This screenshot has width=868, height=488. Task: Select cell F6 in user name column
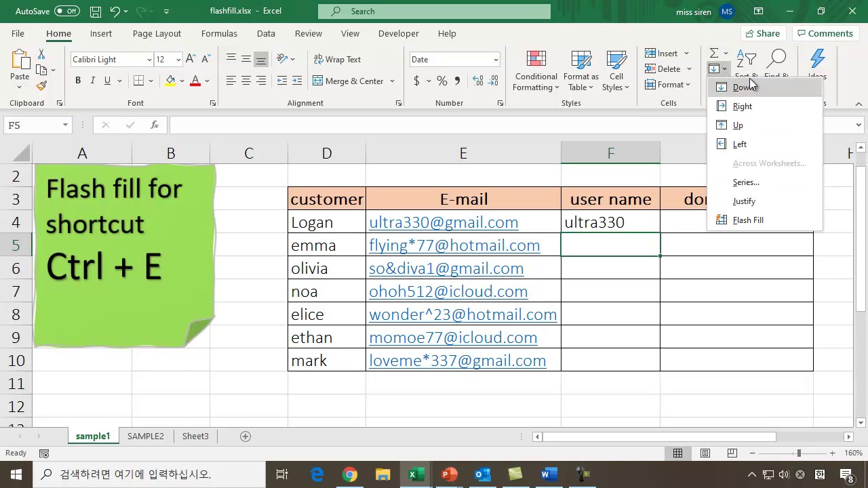610,268
